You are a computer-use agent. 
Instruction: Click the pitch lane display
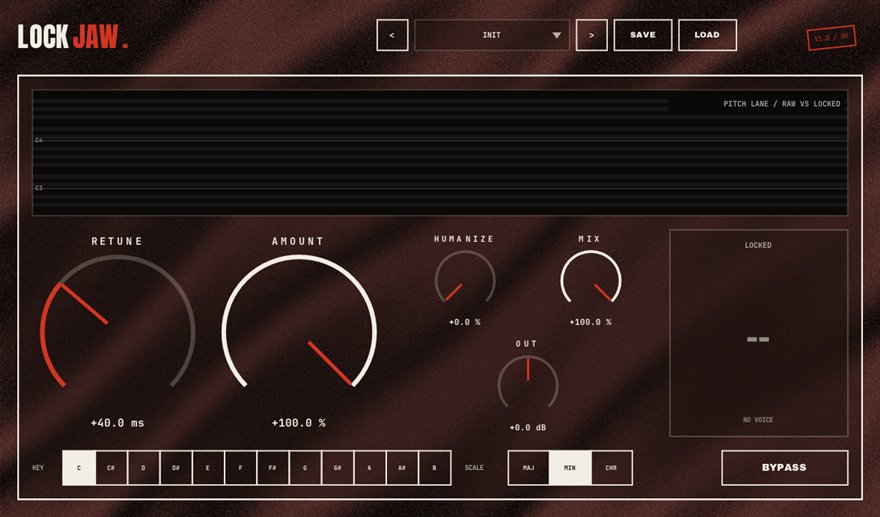pyautogui.click(x=439, y=153)
